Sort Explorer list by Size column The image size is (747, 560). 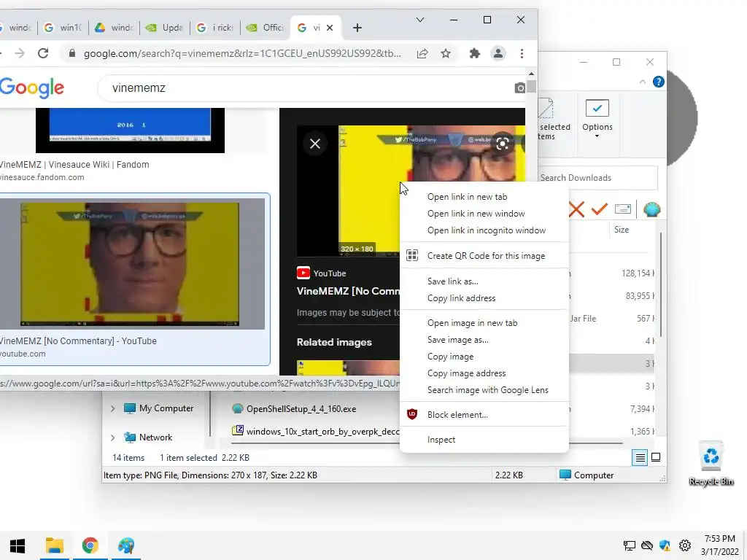[x=622, y=230]
